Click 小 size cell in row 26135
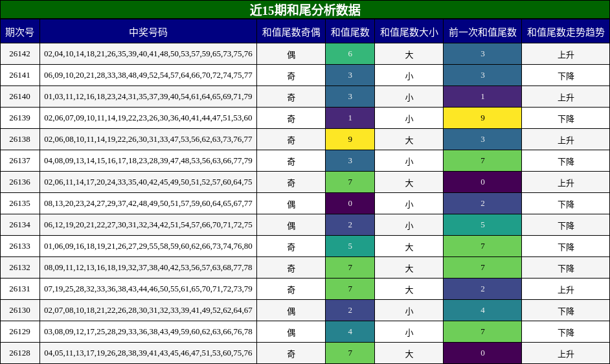 (x=409, y=205)
